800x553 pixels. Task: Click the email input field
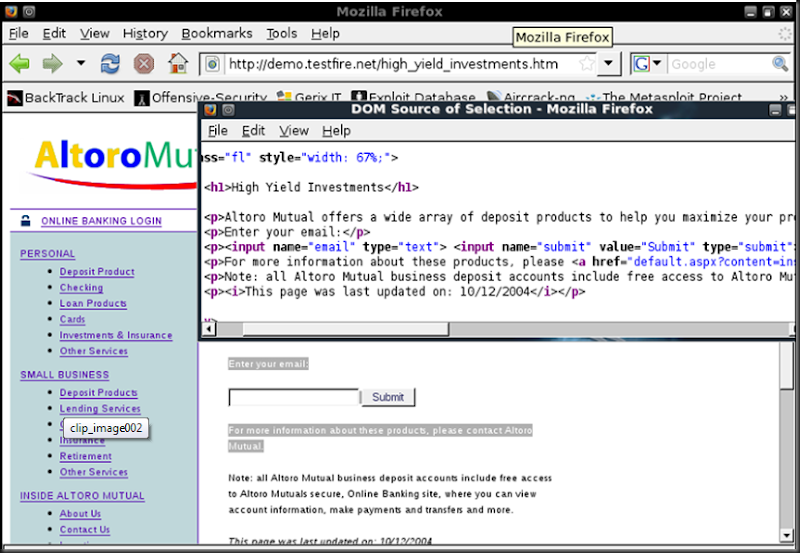click(x=294, y=397)
